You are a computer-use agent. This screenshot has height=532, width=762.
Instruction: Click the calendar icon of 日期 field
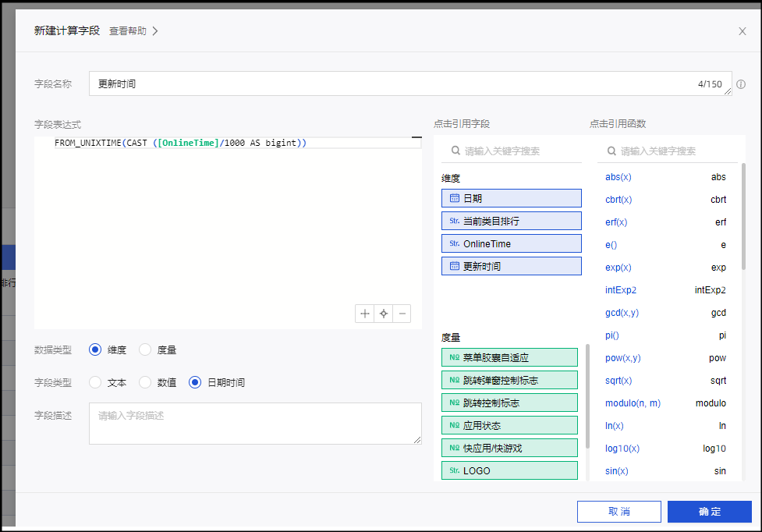(455, 198)
